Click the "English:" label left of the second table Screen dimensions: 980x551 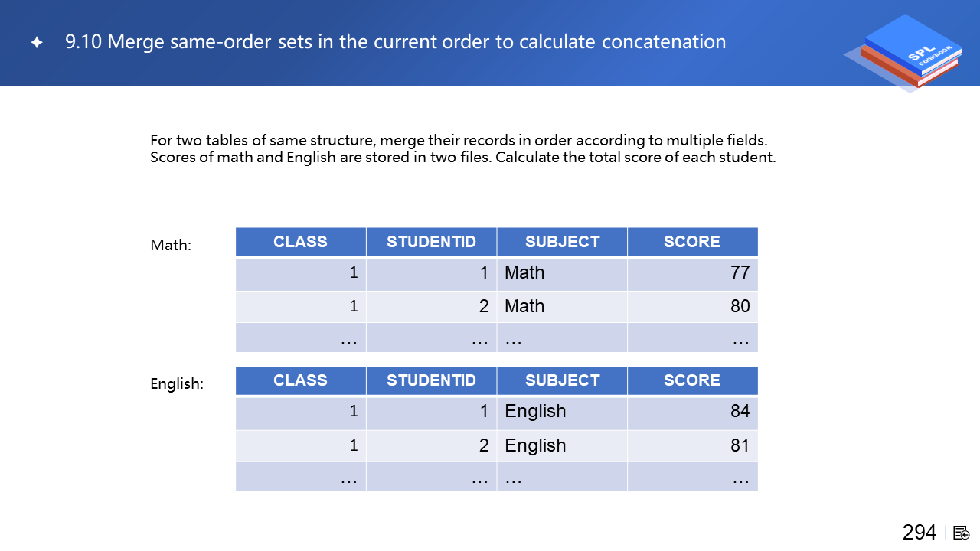pos(177,384)
